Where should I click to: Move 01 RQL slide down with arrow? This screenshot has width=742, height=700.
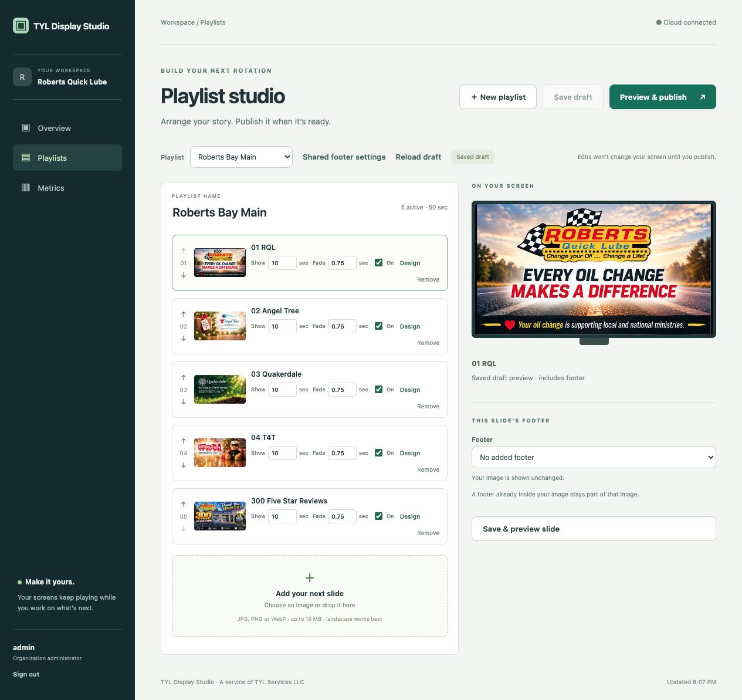point(184,275)
